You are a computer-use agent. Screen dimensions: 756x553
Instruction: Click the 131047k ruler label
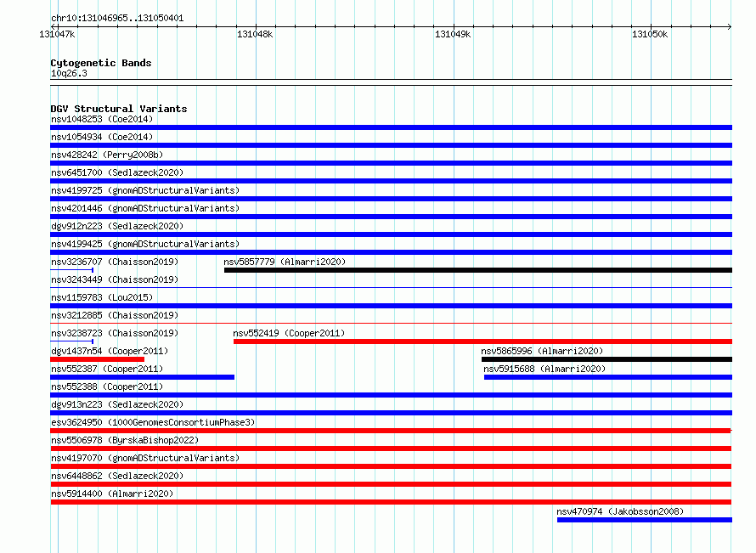tap(57, 34)
